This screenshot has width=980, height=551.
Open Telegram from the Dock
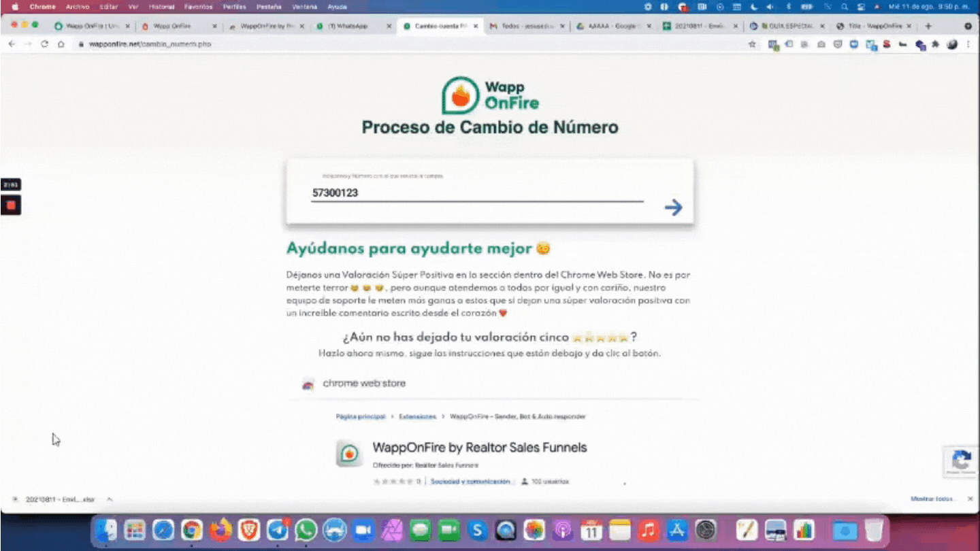tap(278, 530)
